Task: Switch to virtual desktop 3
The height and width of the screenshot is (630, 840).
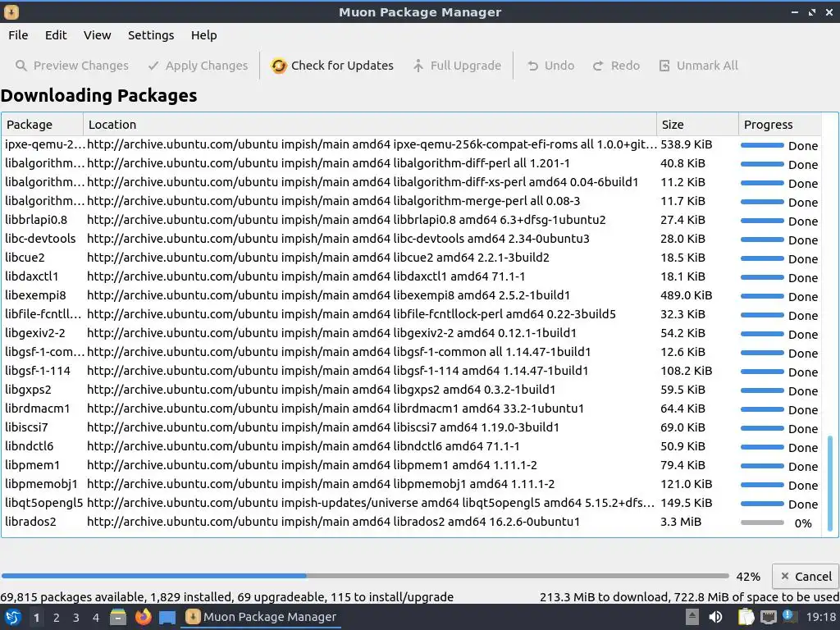Action: pyautogui.click(x=76, y=618)
